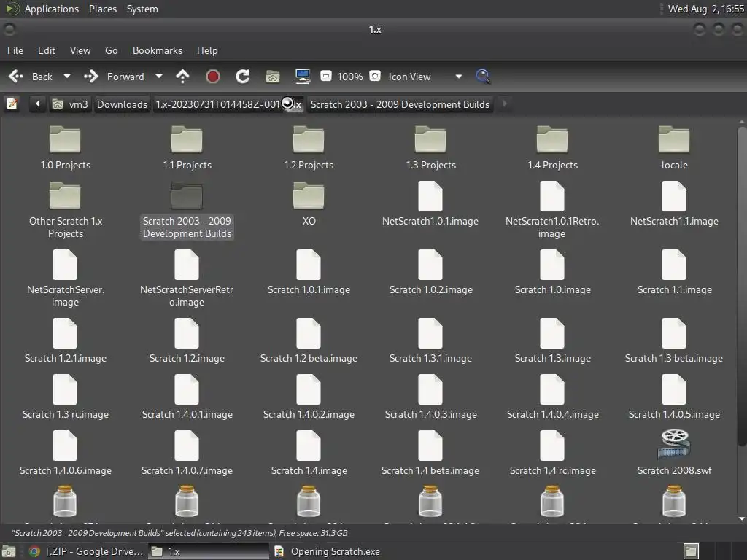Open the View menu

tap(80, 50)
